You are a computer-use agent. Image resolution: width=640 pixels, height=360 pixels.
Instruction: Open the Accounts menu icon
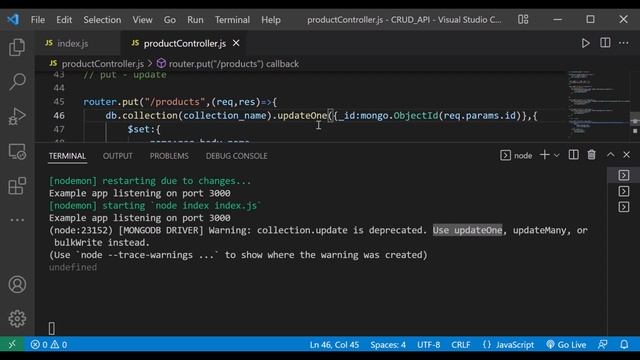17,284
